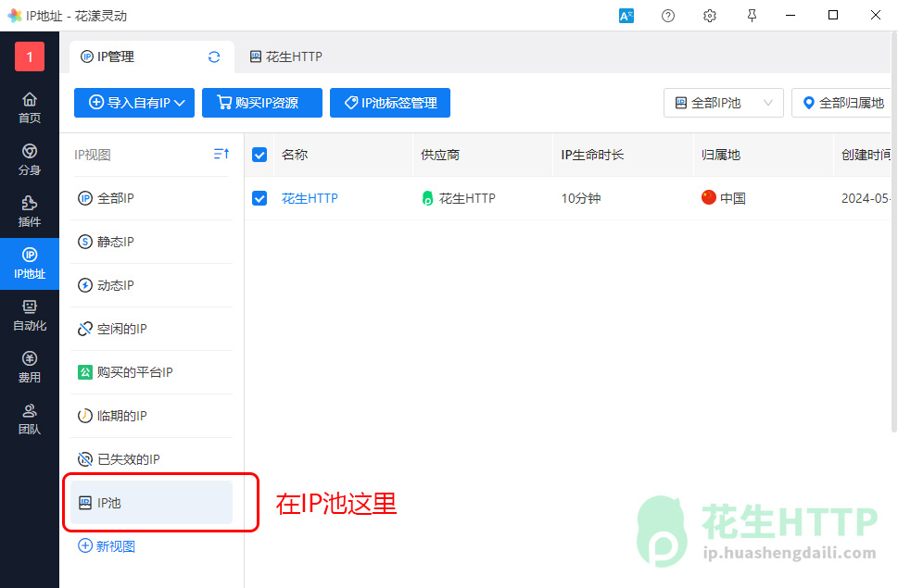The image size is (898, 588).
Task: Open the 自动化 automation section
Action: point(30,316)
